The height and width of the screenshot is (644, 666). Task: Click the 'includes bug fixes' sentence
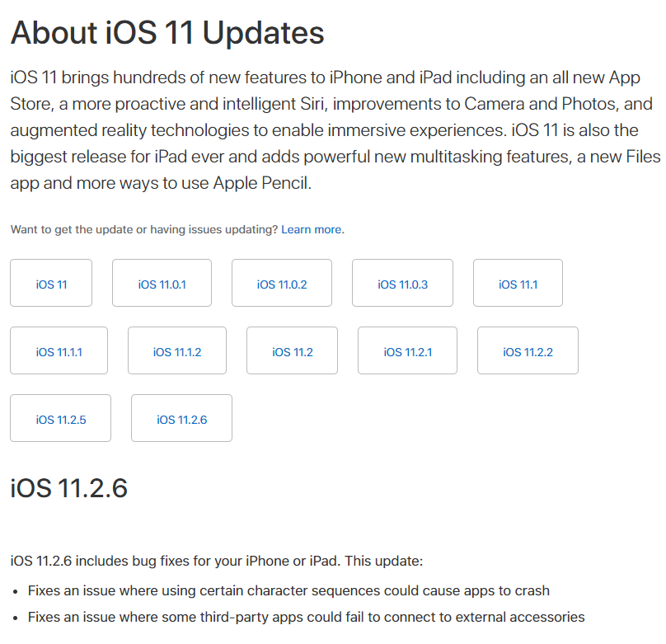(217, 561)
